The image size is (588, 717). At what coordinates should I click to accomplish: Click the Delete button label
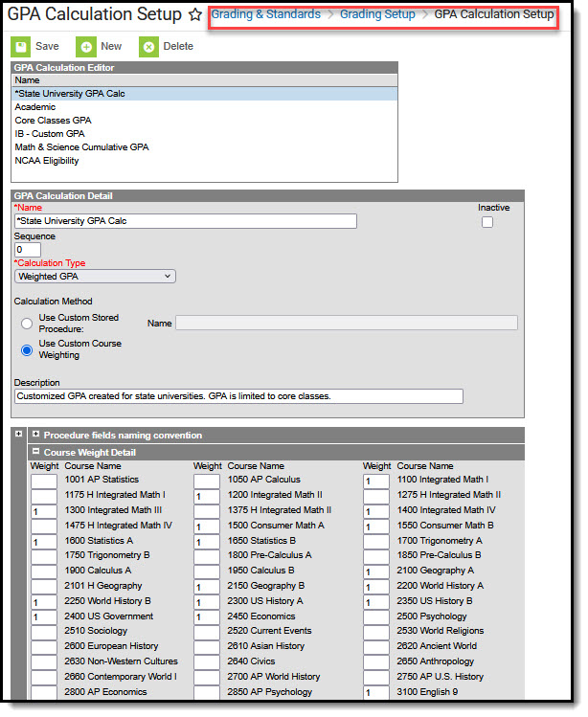pos(178,47)
